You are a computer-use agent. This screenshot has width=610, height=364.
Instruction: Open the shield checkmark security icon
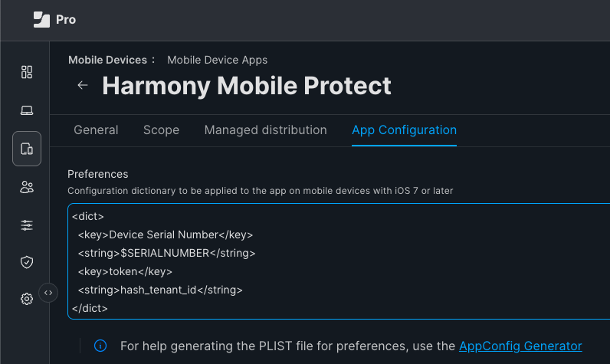coord(27,262)
